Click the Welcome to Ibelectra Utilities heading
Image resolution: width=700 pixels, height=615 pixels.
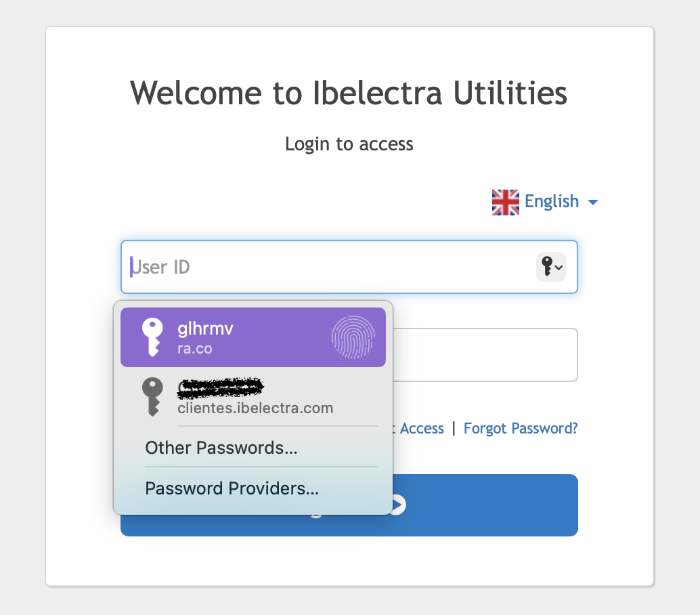tap(349, 93)
